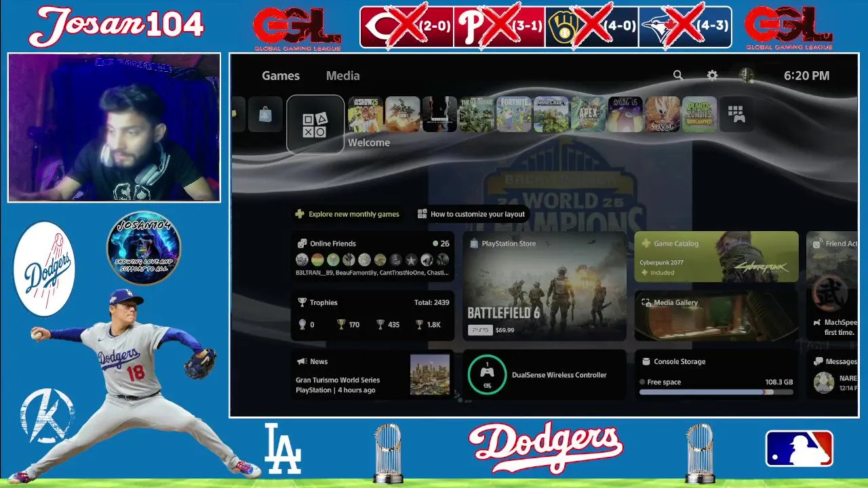Open the Messages widget
Screen dimensions: 868x488
click(832, 374)
